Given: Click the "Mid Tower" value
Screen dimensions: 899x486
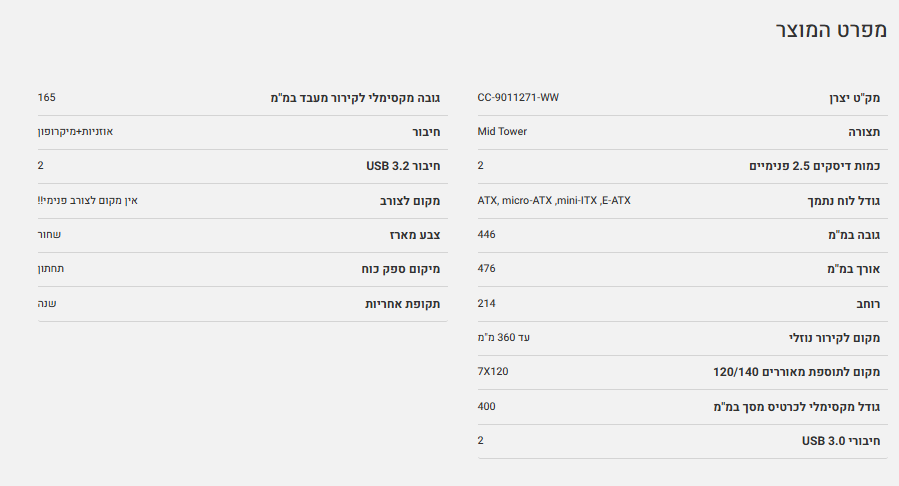Looking at the screenshot, I should pyautogui.click(x=502, y=132).
